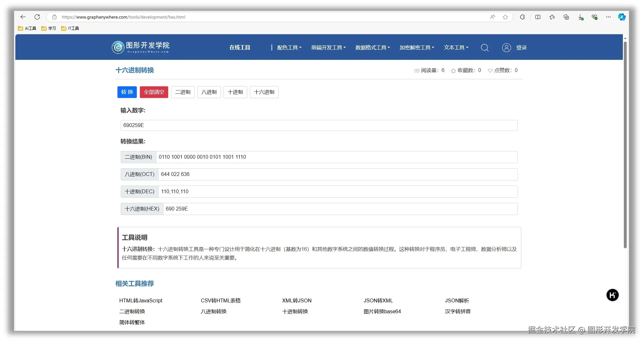644x343 pixels.
Task: Open site search with the magnifier icon
Action: pos(485,48)
